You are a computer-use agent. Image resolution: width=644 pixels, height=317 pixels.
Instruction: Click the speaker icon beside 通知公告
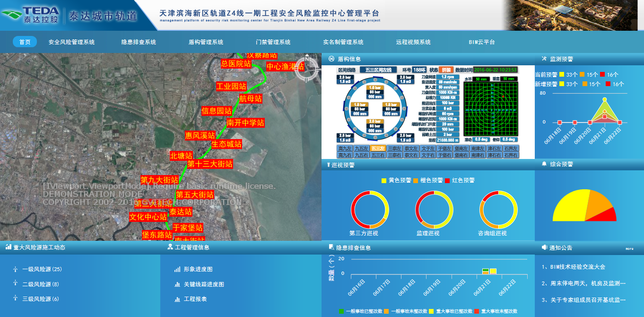click(x=544, y=247)
